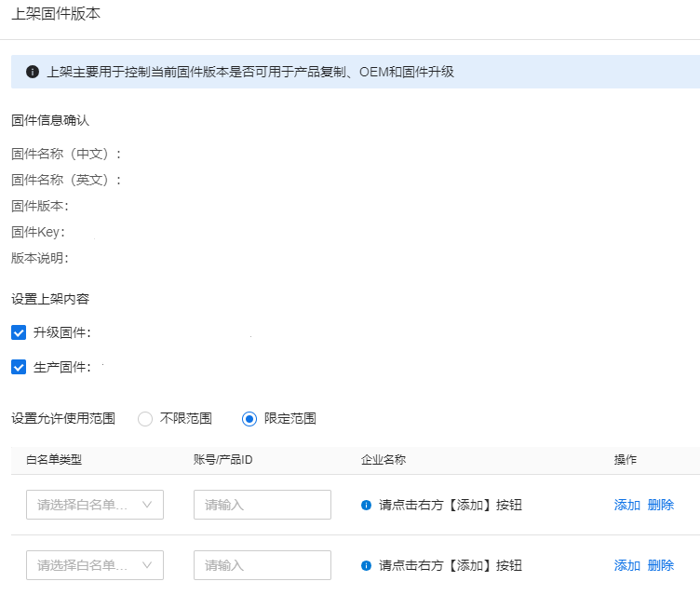Click the first row 请点击右方【添加】按钮 hint
The height and width of the screenshot is (595, 700).
click(450, 505)
